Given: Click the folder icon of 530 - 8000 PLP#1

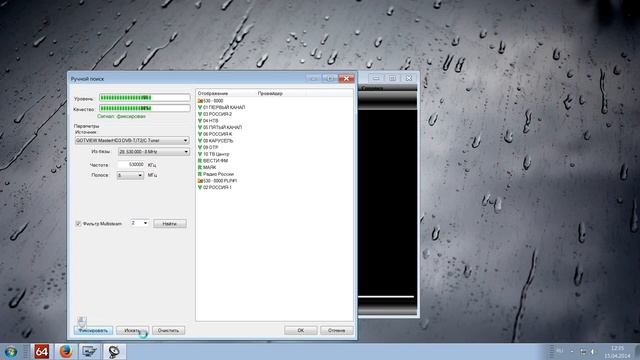Looking at the screenshot, I should [200, 181].
